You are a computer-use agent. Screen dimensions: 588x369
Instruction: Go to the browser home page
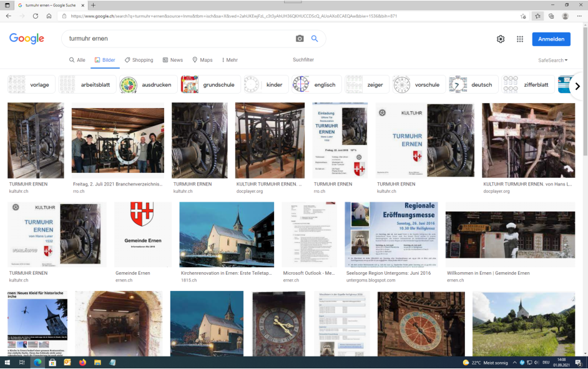49,16
